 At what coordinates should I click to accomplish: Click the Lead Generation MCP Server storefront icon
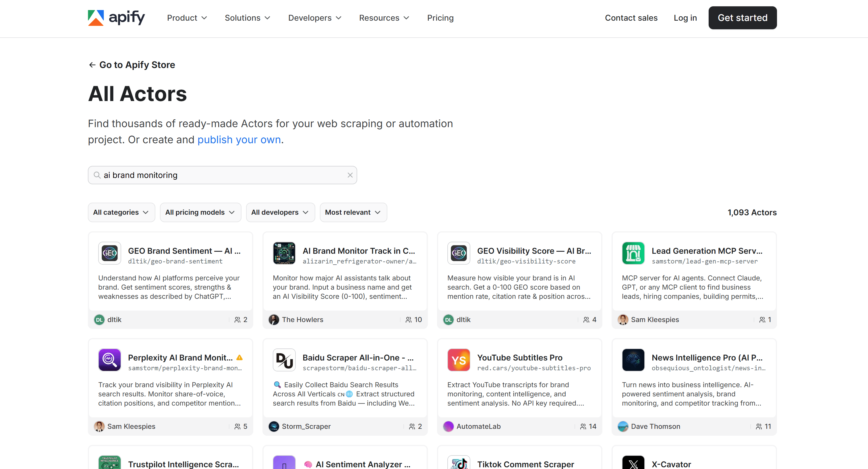tap(633, 253)
